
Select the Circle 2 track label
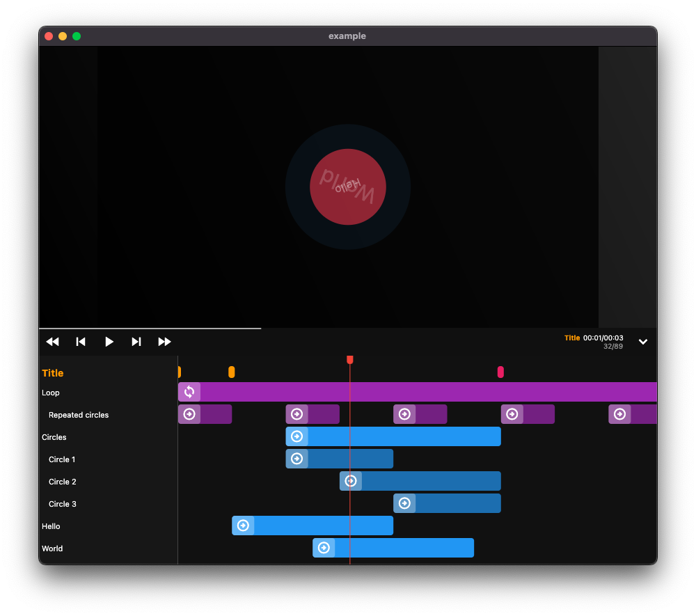point(63,482)
